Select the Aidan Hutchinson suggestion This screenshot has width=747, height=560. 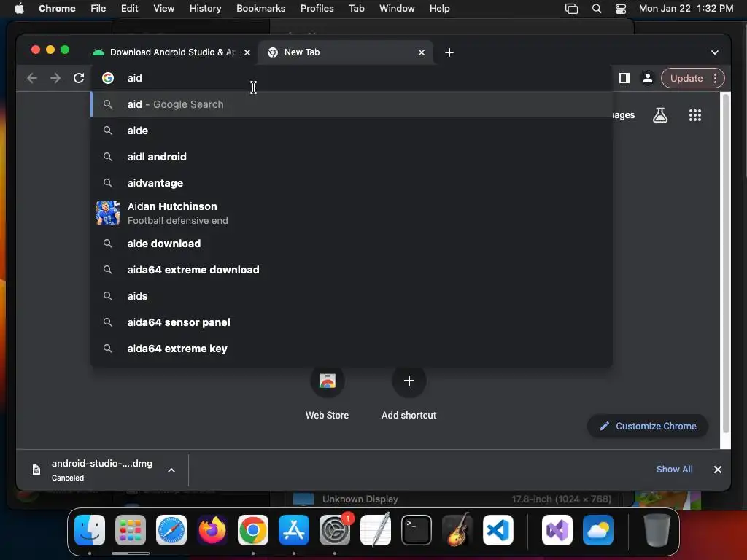pos(352,213)
